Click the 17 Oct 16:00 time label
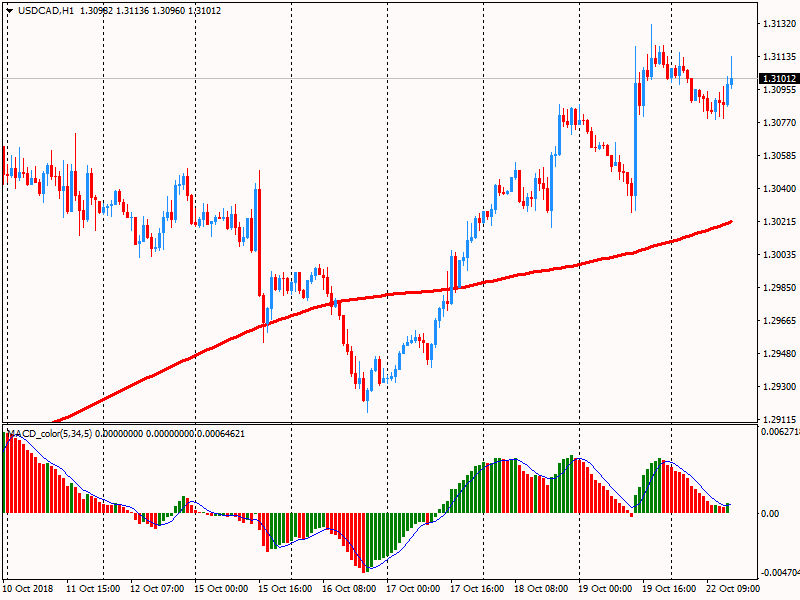Image resolution: width=800 pixels, height=600 pixels. pyautogui.click(x=477, y=589)
